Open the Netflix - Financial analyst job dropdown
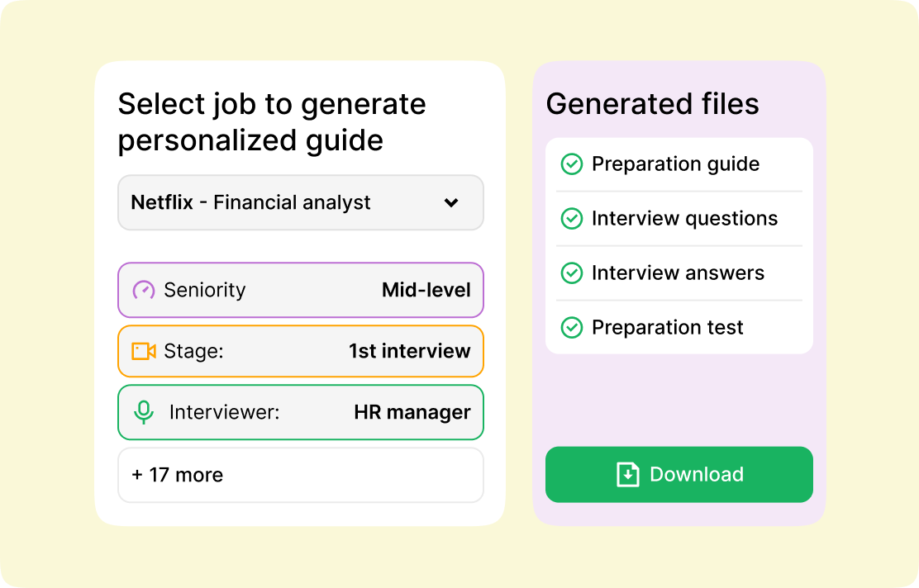 point(301,202)
